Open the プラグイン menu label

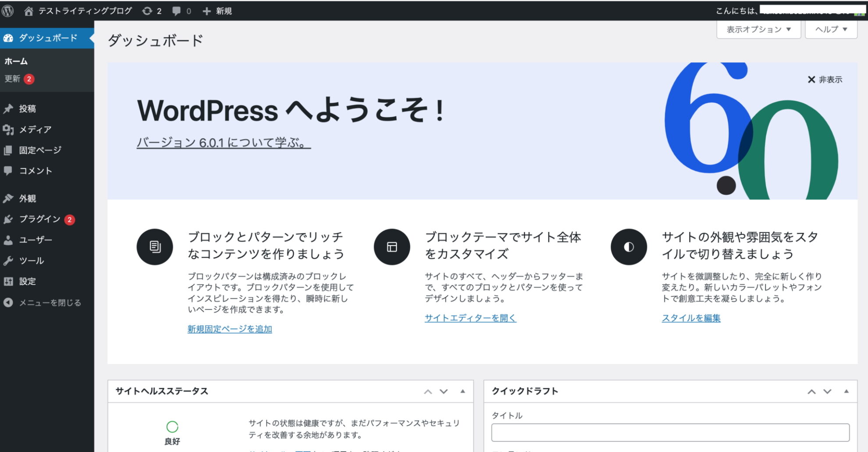40,219
